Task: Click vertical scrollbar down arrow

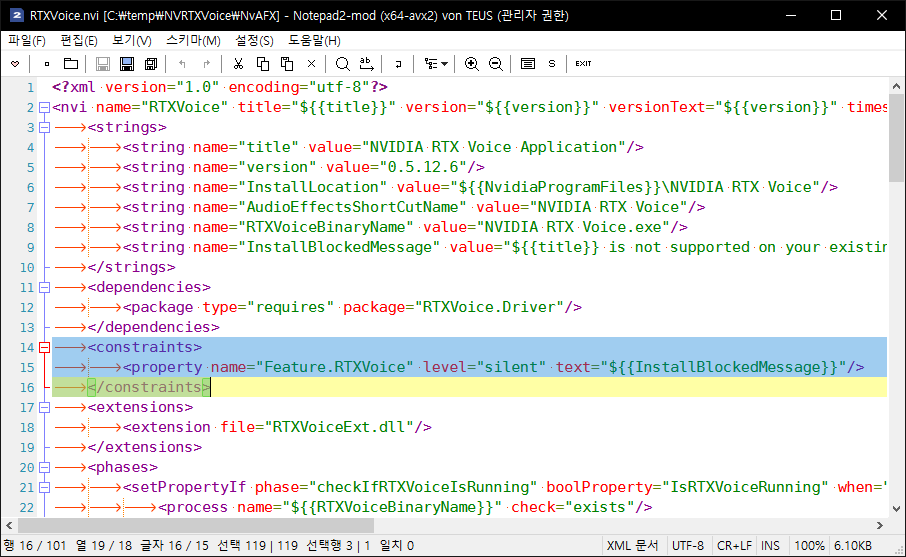Action: [x=896, y=508]
